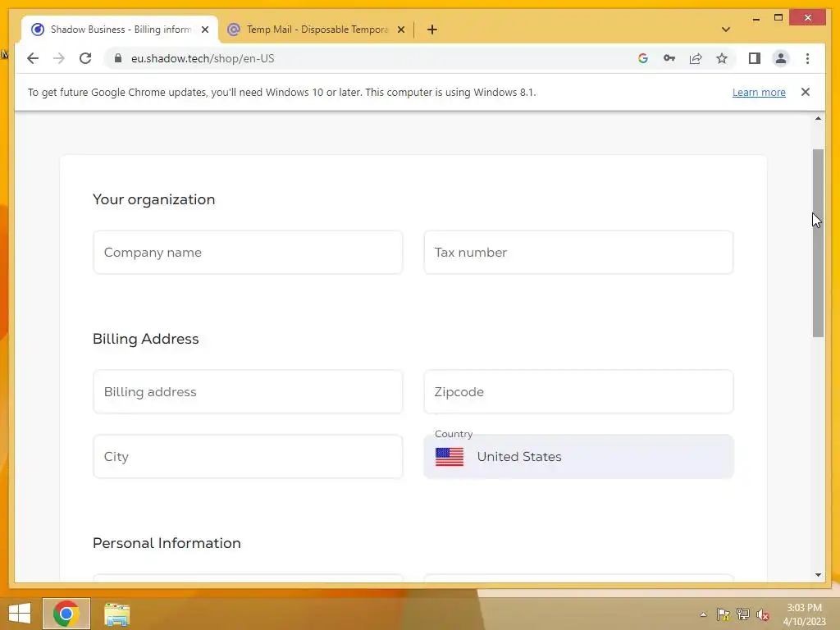Open Chrome's three-dot menu
840x630 pixels.
point(807,58)
